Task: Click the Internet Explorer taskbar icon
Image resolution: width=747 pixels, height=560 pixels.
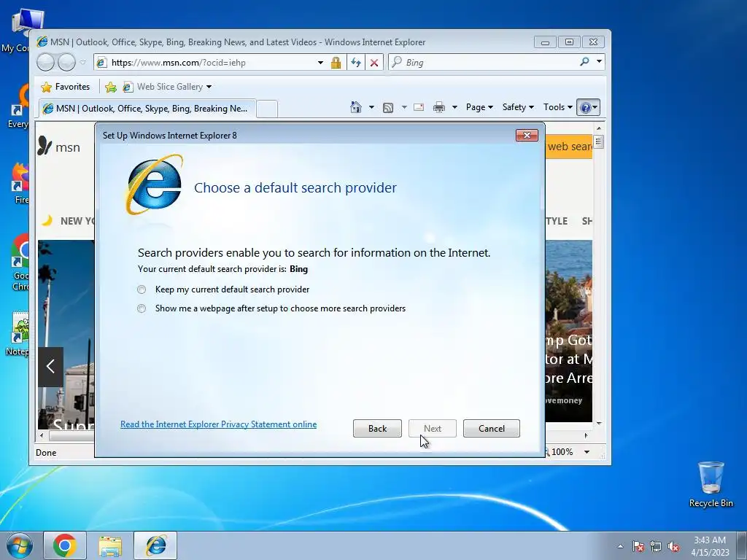Action: click(156, 545)
